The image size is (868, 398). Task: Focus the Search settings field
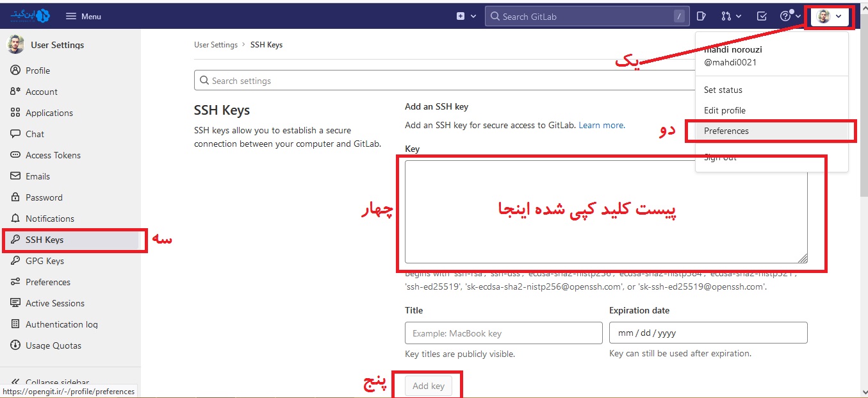pos(444,81)
